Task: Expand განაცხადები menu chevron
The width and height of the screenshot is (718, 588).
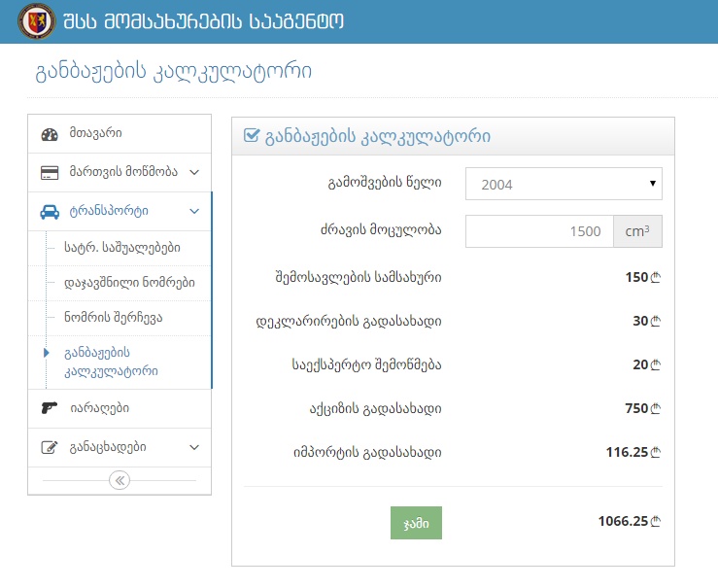Action: click(x=194, y=447)
